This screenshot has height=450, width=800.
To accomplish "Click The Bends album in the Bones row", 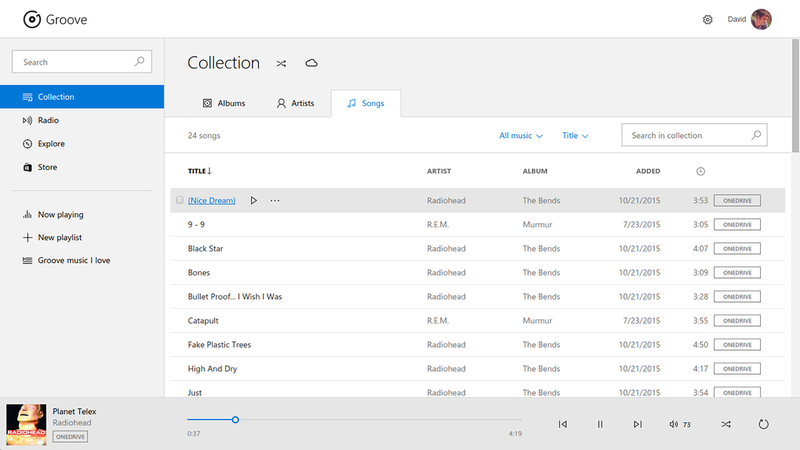I will click(x=541, y=272).
